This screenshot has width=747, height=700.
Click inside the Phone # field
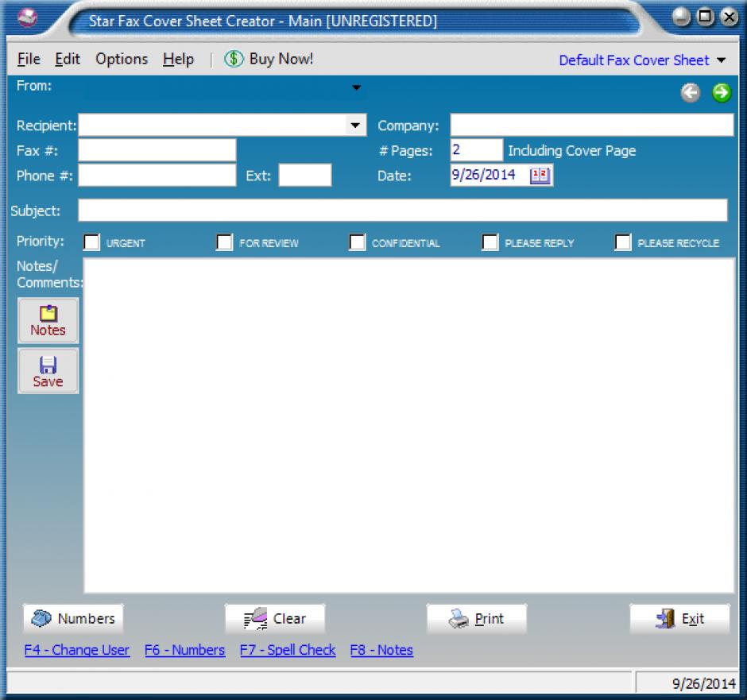157,176
